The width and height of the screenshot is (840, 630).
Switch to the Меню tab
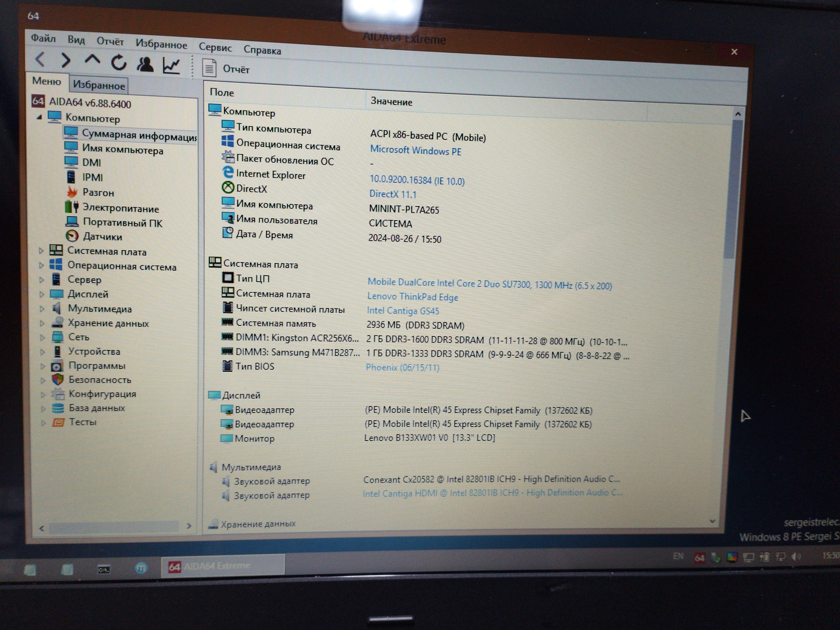click(x=46, y=81)
